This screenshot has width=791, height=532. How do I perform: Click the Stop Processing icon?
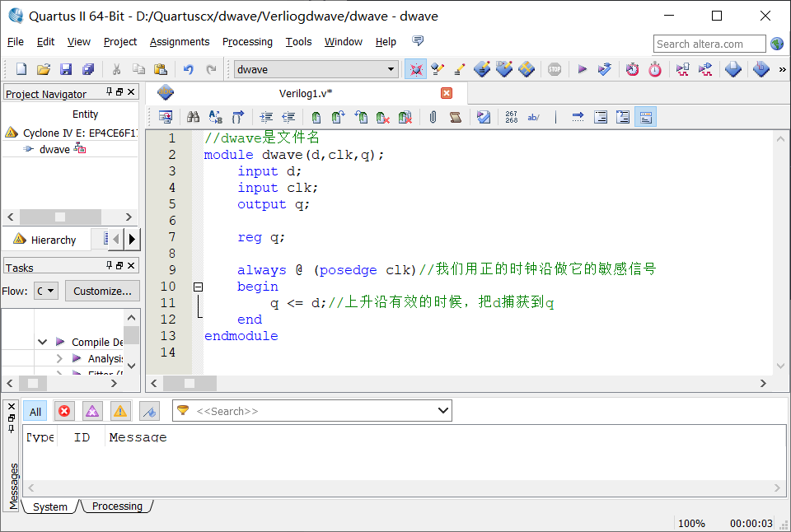tap(555, 69)
